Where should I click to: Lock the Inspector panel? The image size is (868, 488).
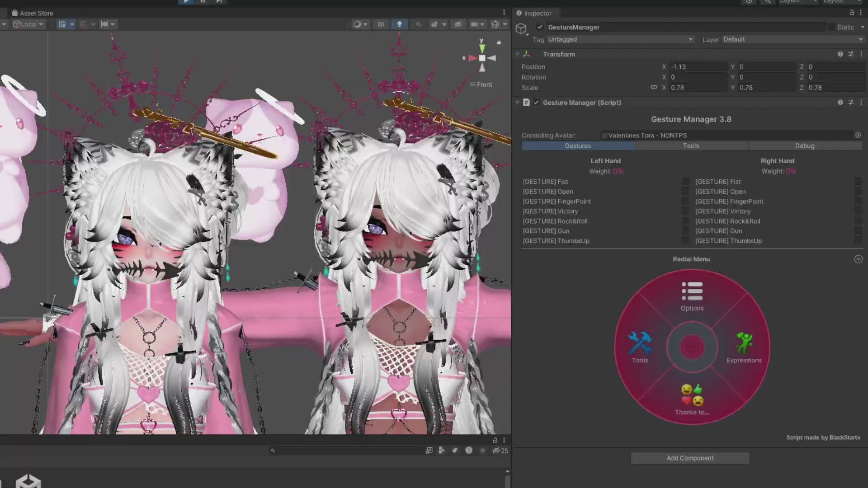[x=852, y=13]
